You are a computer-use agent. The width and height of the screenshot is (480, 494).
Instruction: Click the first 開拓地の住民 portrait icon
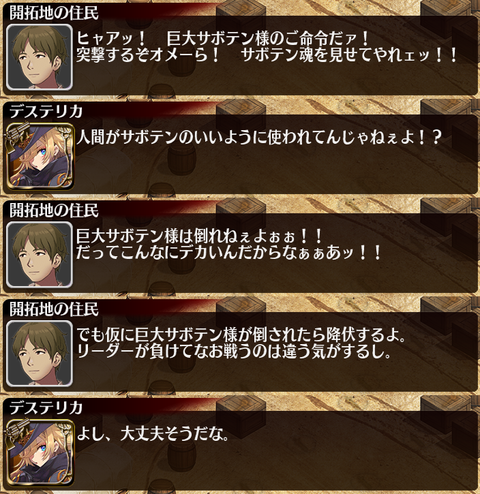click(x=39, y=57)
